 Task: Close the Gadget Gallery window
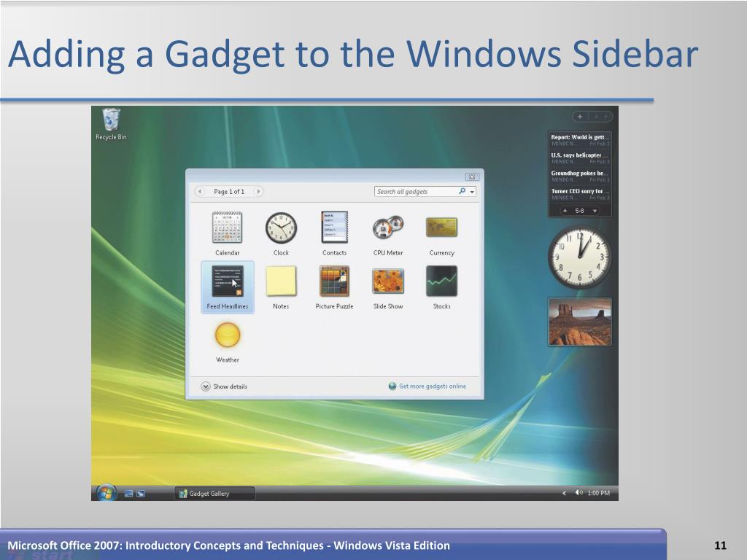point(472,176)
